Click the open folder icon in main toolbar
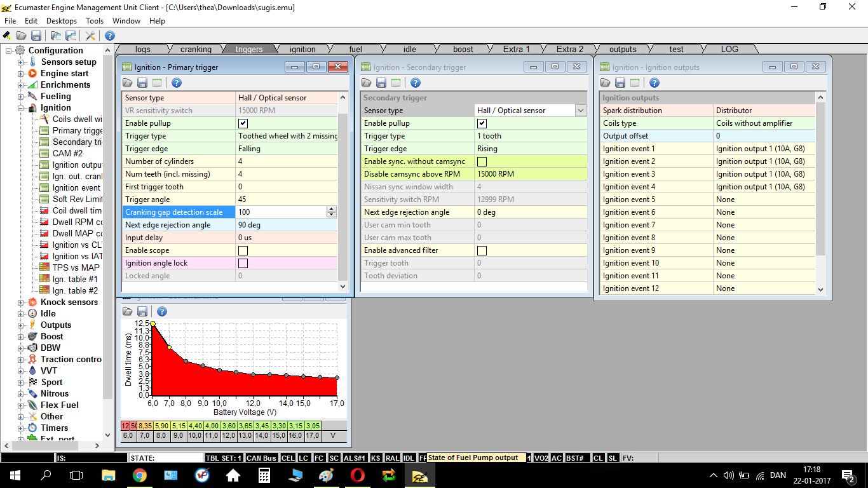This screenshot has height=488, width=868. [x=22, y=36]
